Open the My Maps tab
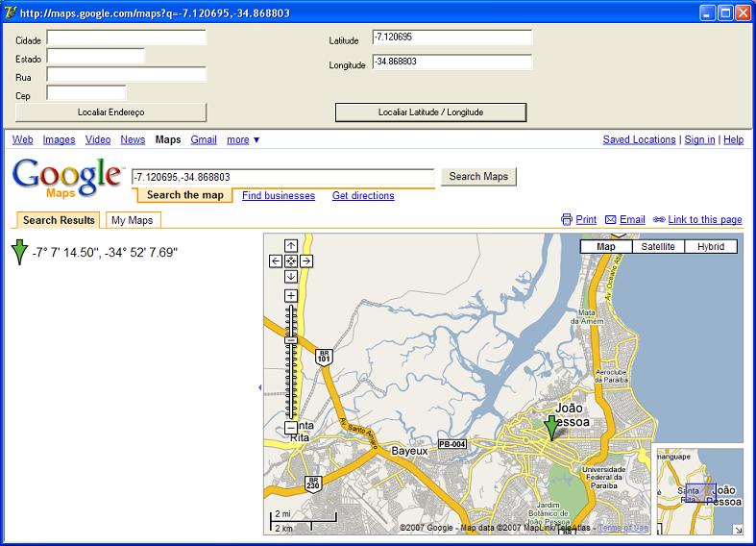 (x=133, y=220)
